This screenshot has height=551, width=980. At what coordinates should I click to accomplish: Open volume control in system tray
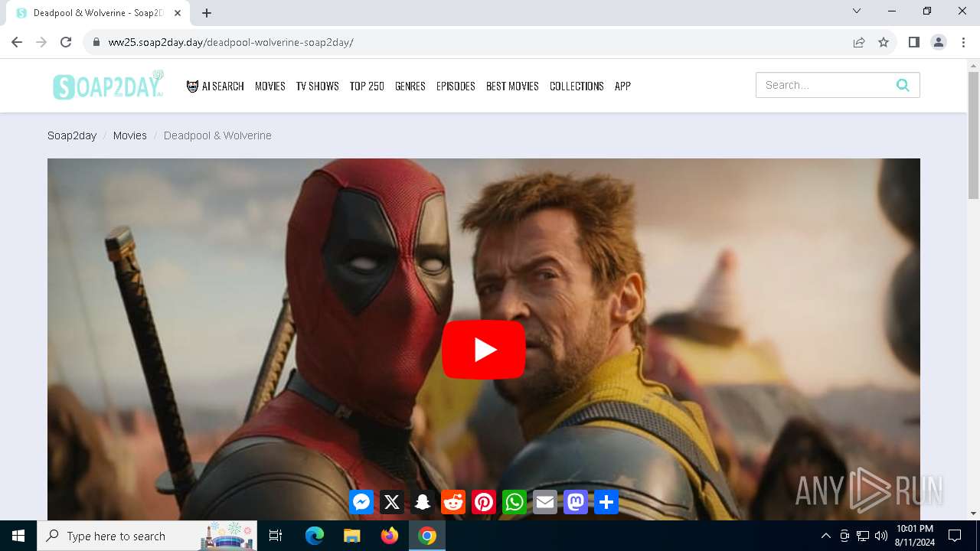point(880,536)
